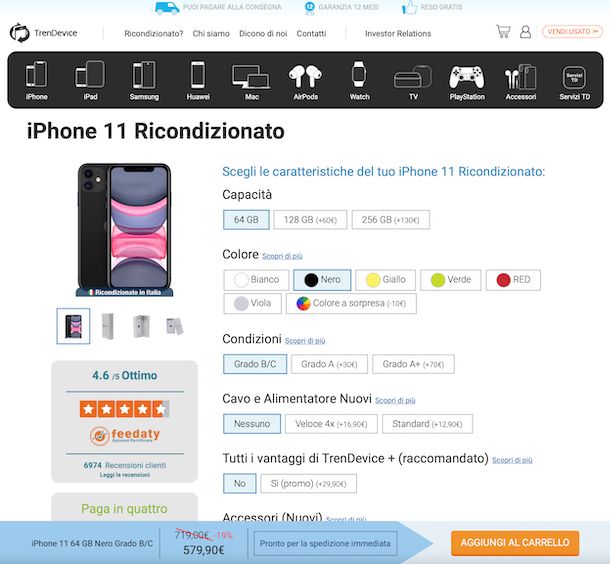This screenshot has width=610, height=564.
Task: Choose Si (promo) for TrenDevice+
Action: click(x=309, y=483)
